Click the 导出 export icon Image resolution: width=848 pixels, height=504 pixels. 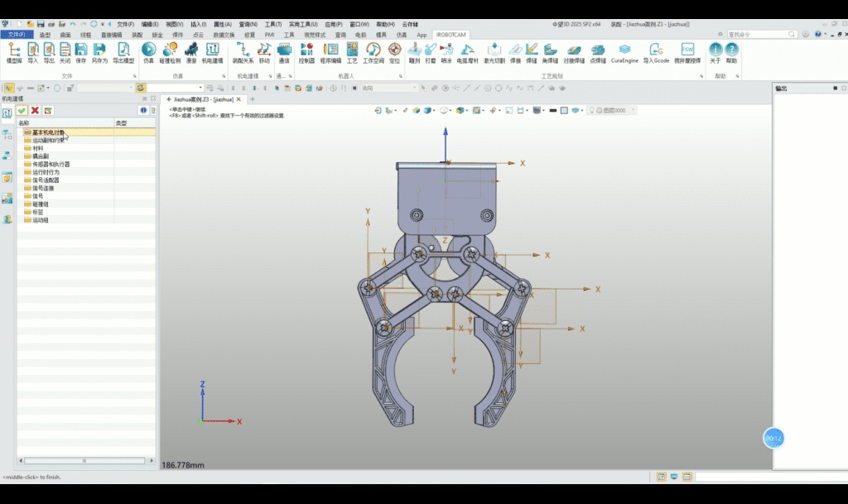(x=49, y=53)
